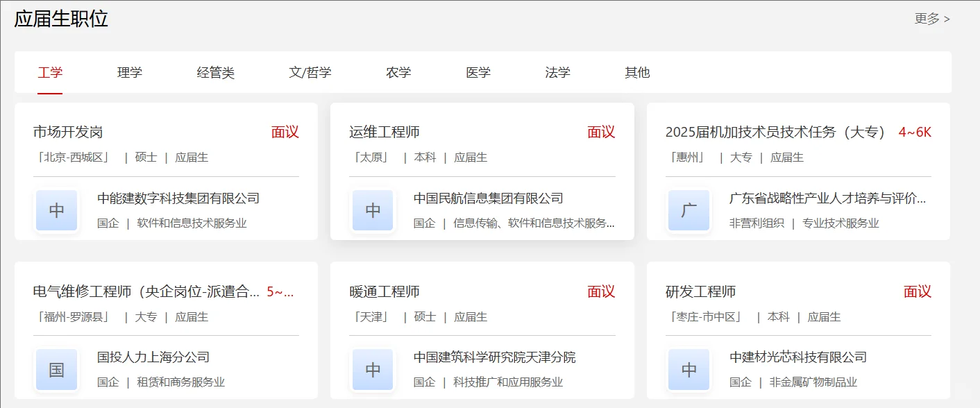Click the 「天津」 location text
Screen dimensions: 980x408
pyautogui.click(x=371, y=317)
